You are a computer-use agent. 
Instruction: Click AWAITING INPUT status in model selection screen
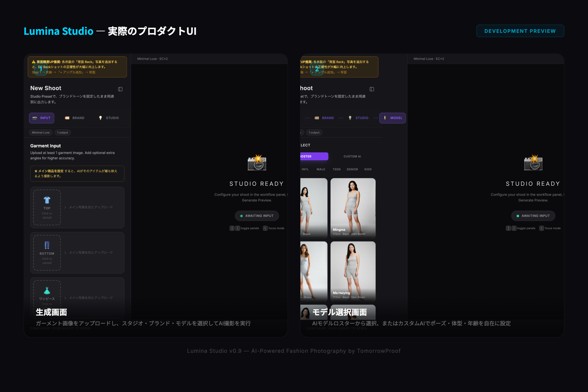tap(533, 216)
